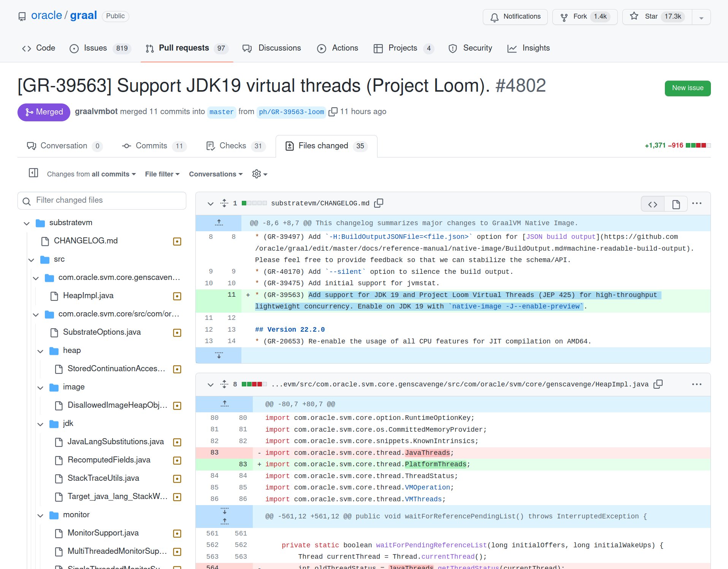
Task: Open the Conversations dropdown
Action: pyautogui.click(x=216, y=174)
